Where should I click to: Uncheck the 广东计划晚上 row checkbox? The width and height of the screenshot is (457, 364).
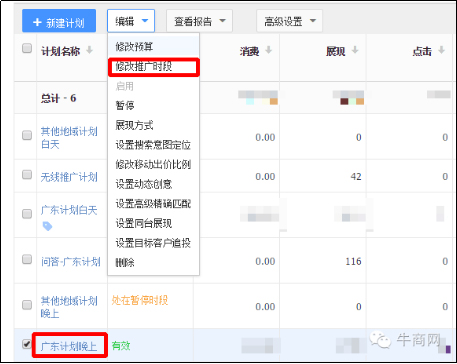point(27,344)
